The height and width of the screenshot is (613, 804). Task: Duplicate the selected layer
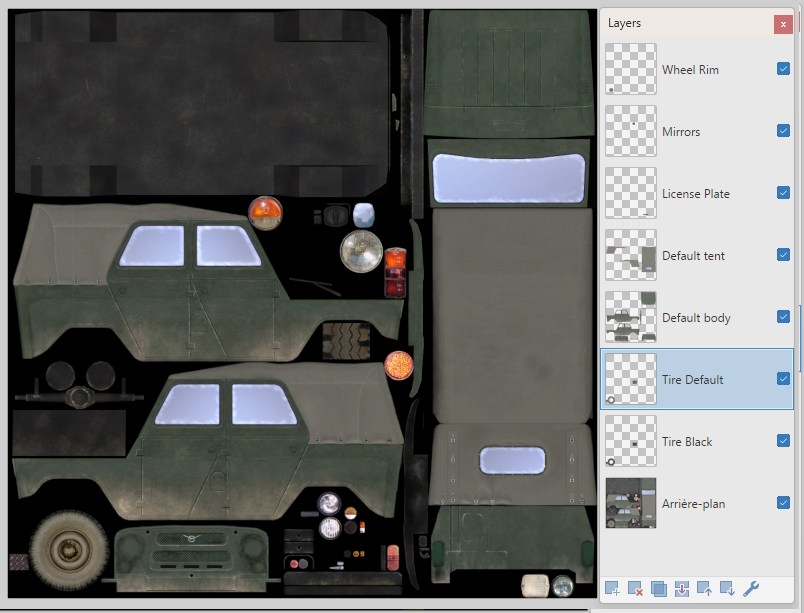(658, 588)
